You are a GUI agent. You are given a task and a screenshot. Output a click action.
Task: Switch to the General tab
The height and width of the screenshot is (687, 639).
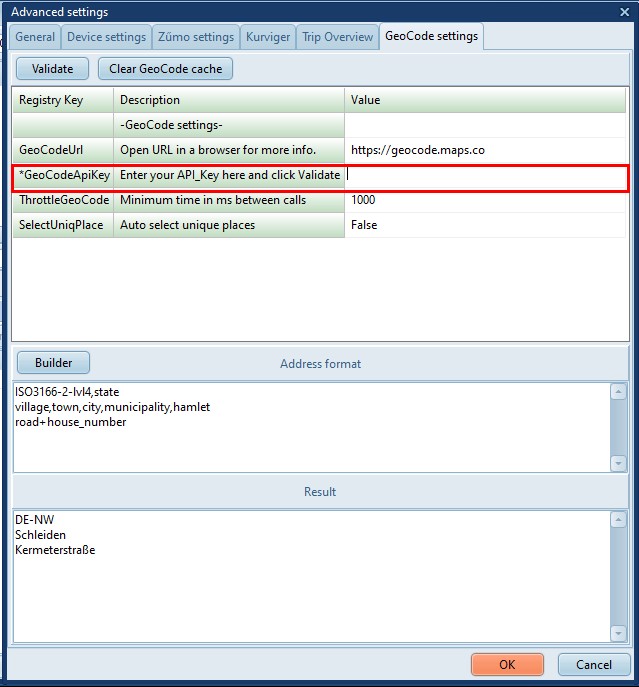(x=35, y=37)
